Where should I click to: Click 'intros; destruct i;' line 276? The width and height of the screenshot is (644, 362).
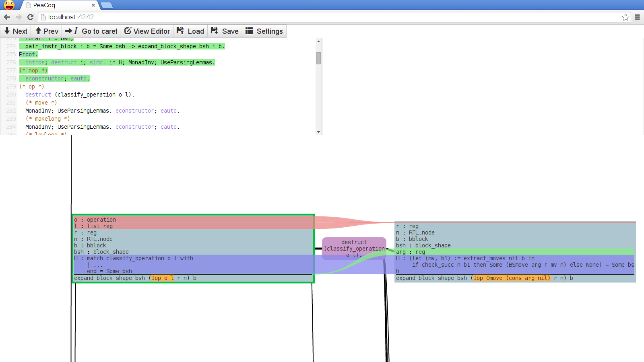click(x=56, y=62)
